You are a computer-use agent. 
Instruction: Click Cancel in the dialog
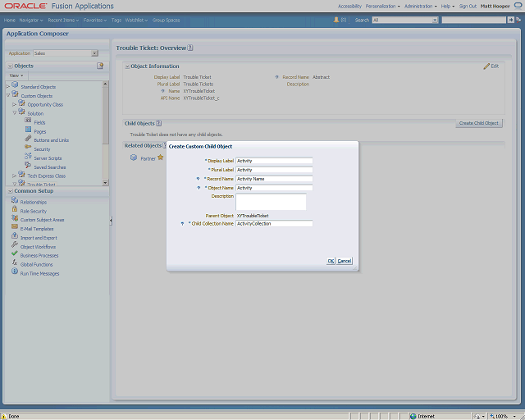pyautogui.click(x=345, y=261)
